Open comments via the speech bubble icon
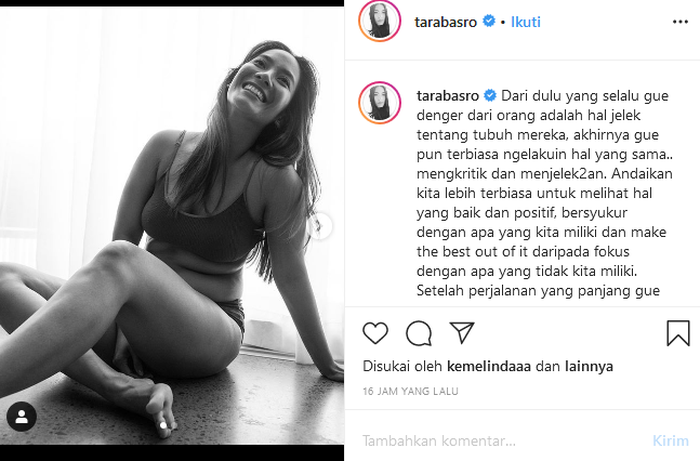 [x=419, y=333]
